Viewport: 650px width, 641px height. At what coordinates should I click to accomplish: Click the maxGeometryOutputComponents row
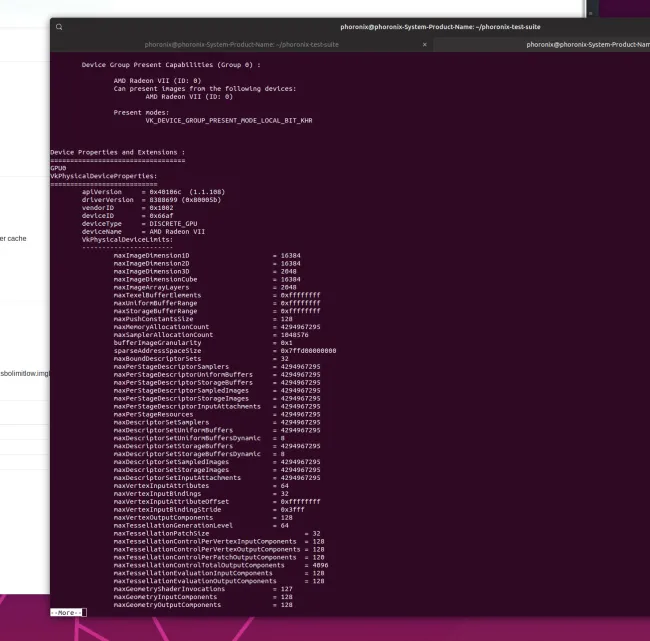pos(203,605)
